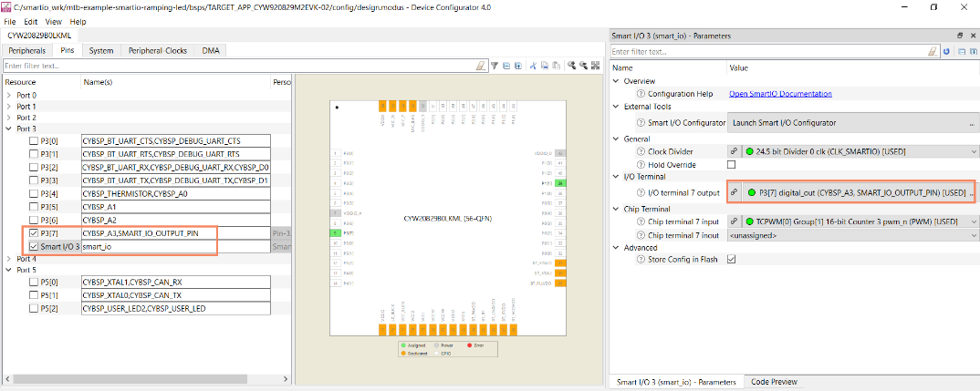980x391 pixels.
Task: Click the ellipsis button for Smart I/O Configurator
Action: click(x=972, y=124)
